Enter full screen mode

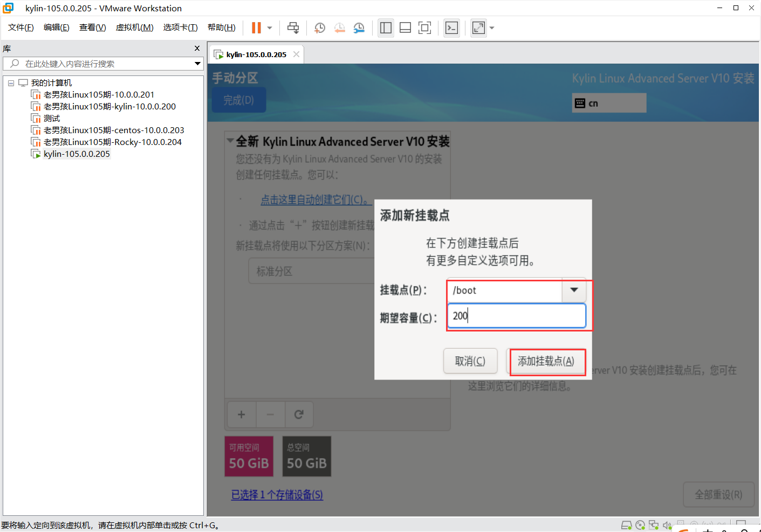click(x=425, y=28)
